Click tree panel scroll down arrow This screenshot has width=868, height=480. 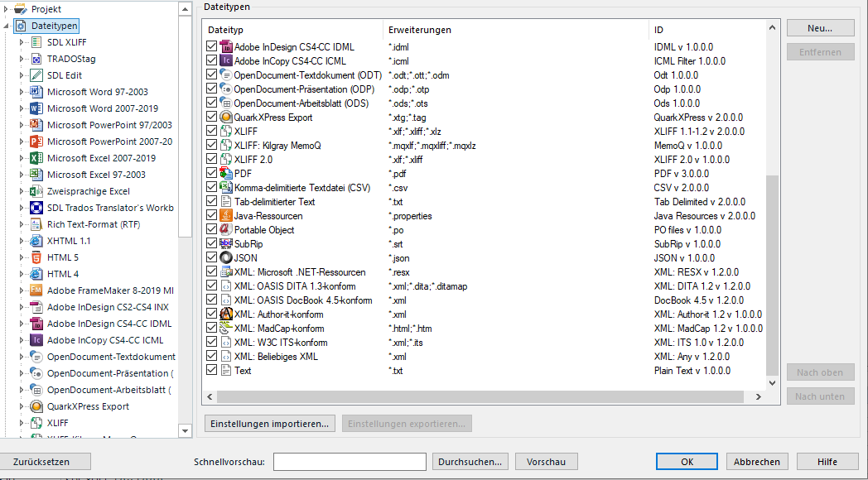[185, 431]
